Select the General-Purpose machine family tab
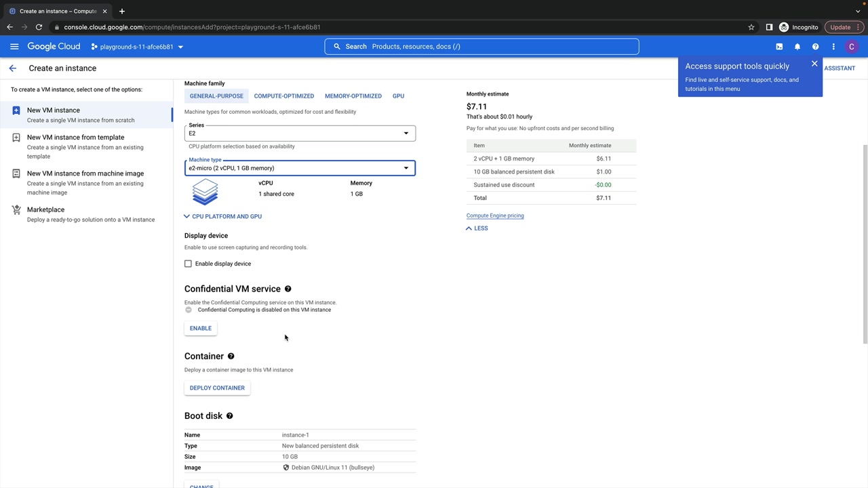This screenshot has width=868, height=488. (x=216, y=96)
